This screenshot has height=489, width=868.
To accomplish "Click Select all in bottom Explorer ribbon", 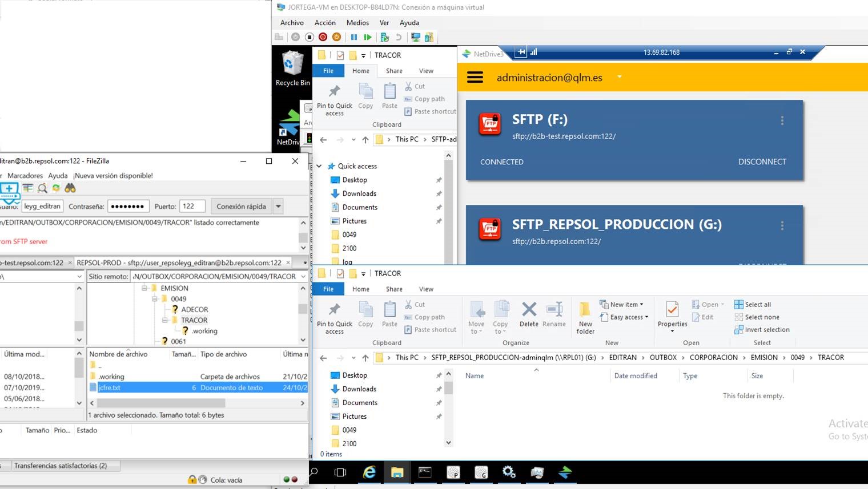I will click(x=753, y=305).
